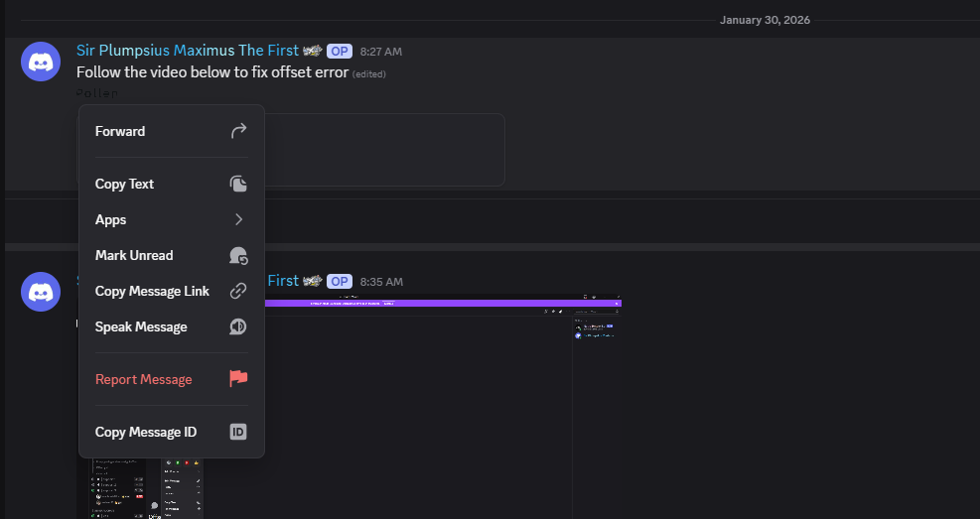980x519 pixels.
Task: Click the red report flag icon
Action: 238,378
